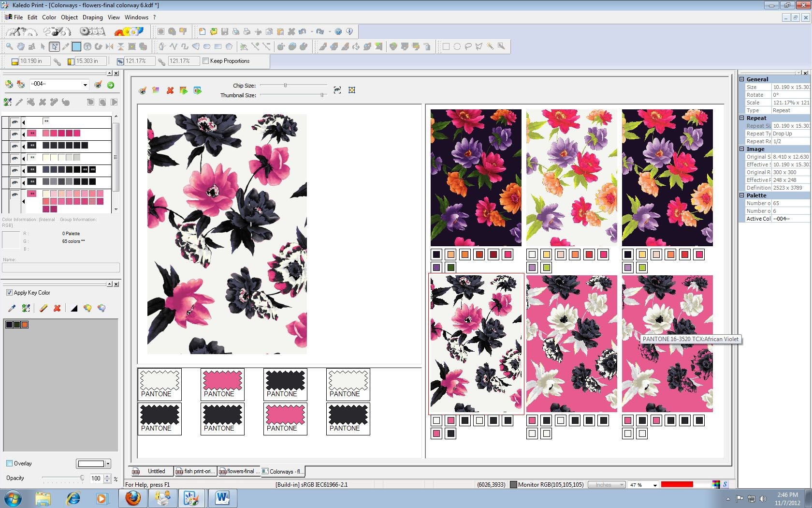Delete colorway using the red X icon
This screenshot has height=508, width=812.
pos(170,90)
